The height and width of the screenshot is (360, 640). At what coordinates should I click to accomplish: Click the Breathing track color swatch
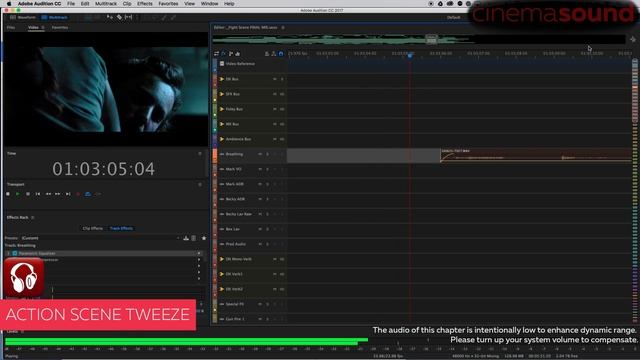[215, 156]
